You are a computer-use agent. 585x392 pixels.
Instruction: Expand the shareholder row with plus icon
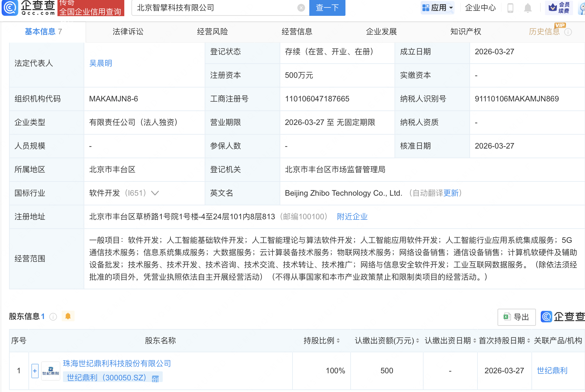click(35, 371)
